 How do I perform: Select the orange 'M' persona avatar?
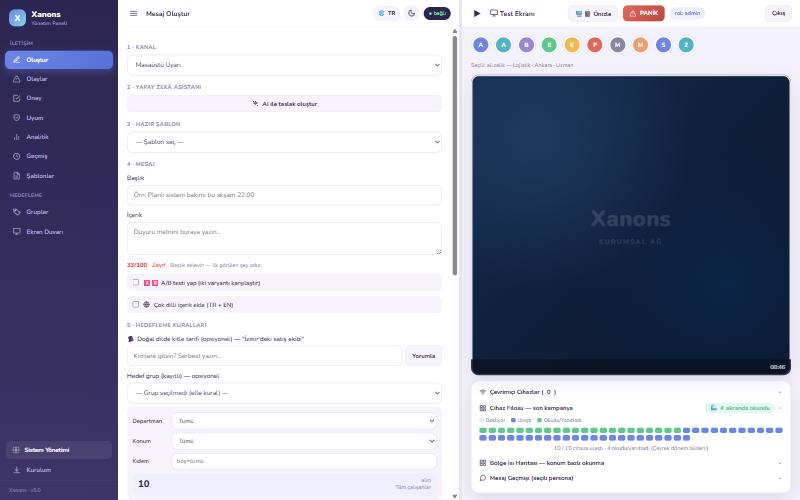click(640, 45)
